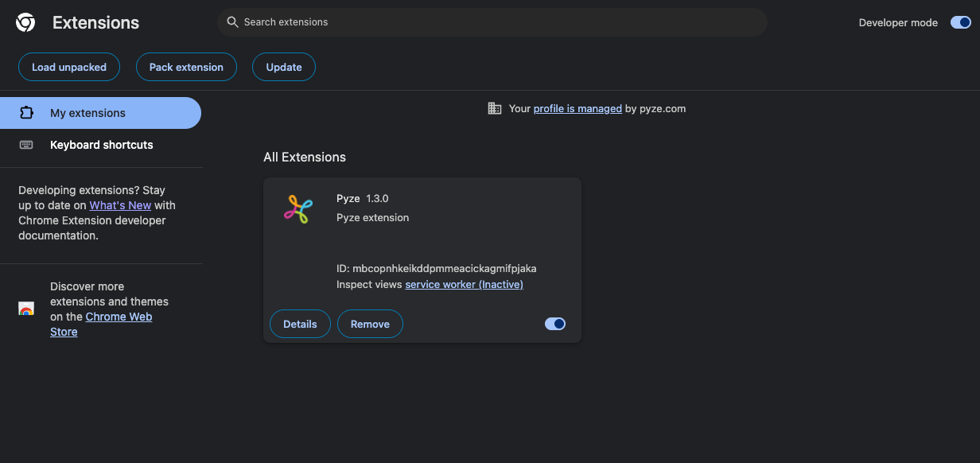
Task: Click the Pyze extension icon
Action: click(298, 208)
